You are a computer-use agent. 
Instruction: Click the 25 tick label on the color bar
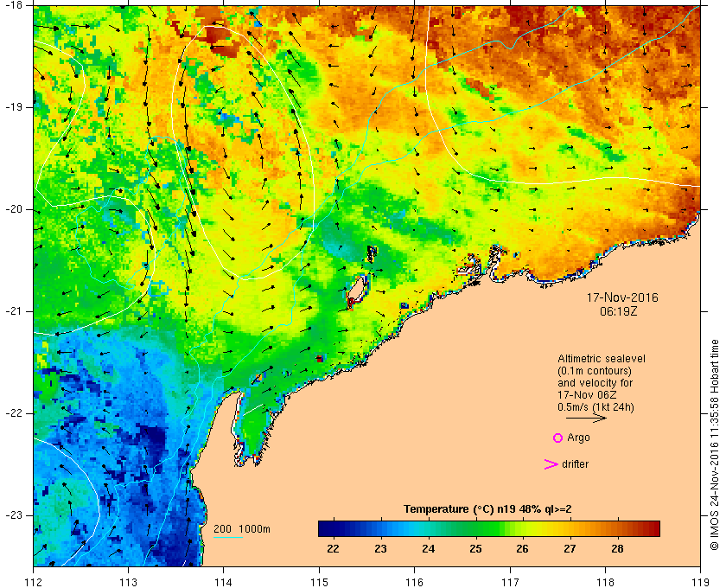475,548
